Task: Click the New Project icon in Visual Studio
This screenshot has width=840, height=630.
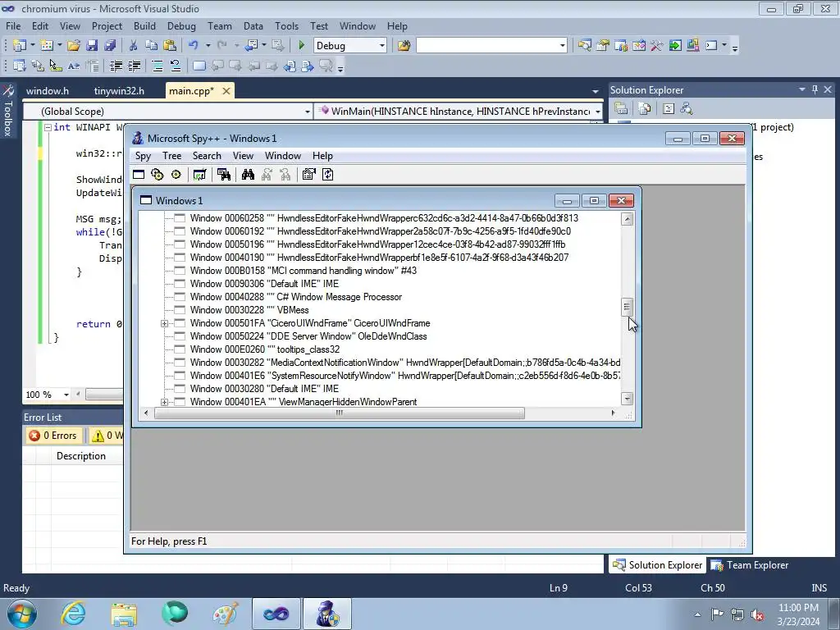Action: tap(20, 46)
